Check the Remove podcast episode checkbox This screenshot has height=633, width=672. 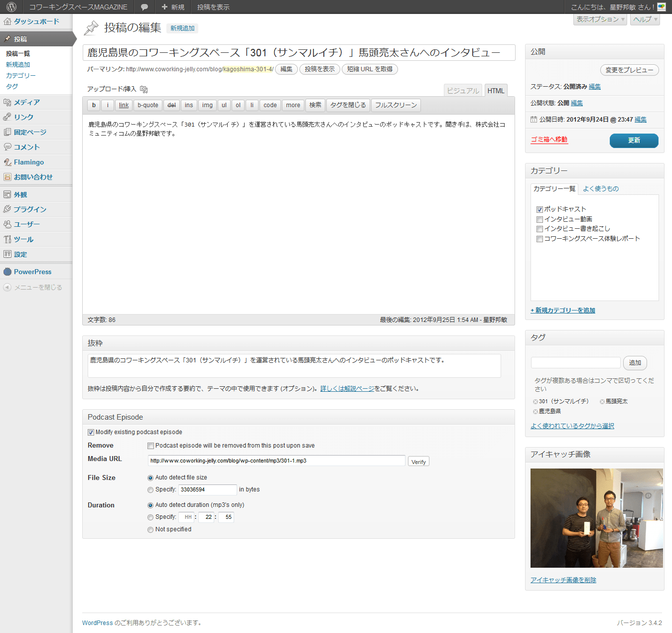150,446
